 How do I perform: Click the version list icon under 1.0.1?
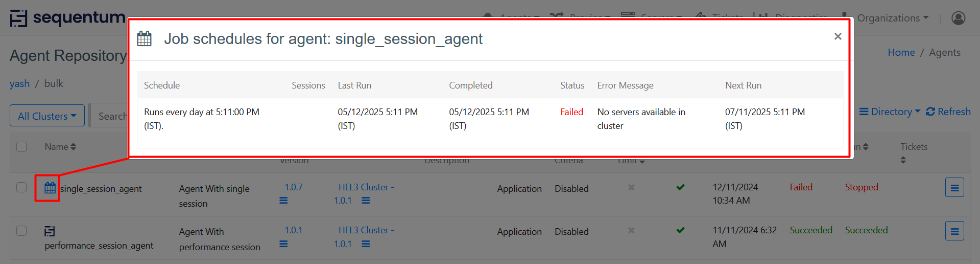pos(283,244)
